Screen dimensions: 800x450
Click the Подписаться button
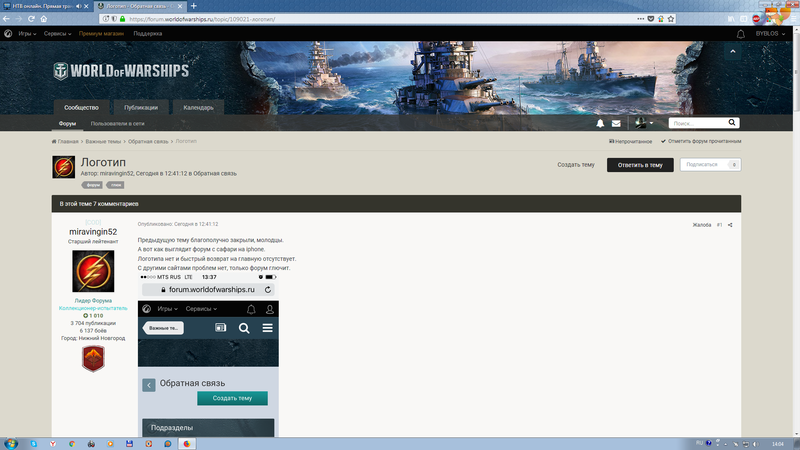[710, 165]
